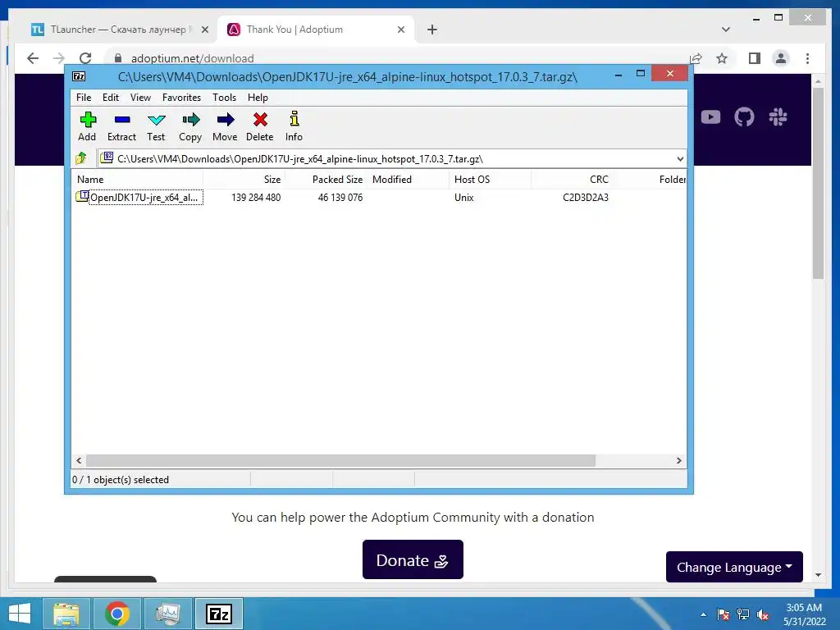Image resolution: width=840 pixels, height=630 pixels.
Task: Open the Change Language dropdown
Action: tap(734, 567)
